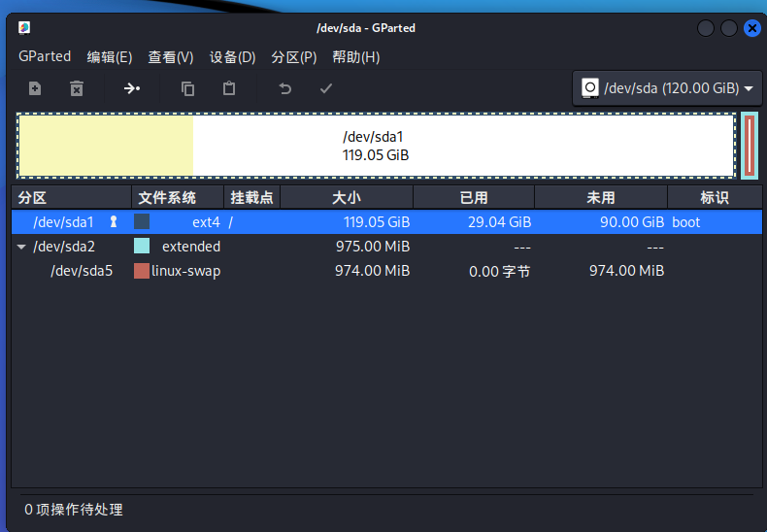767x532 pixels.
Task: Click the extended filesystem cell
Action: coord(191,247)
